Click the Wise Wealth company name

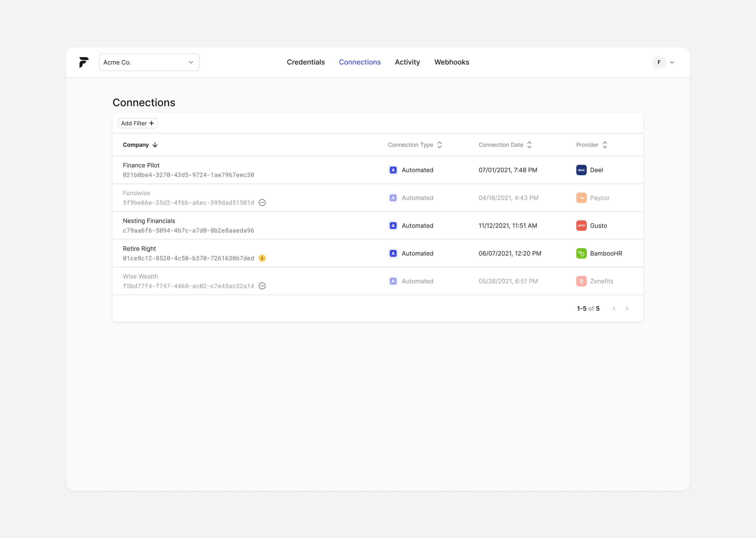[140, 277]
